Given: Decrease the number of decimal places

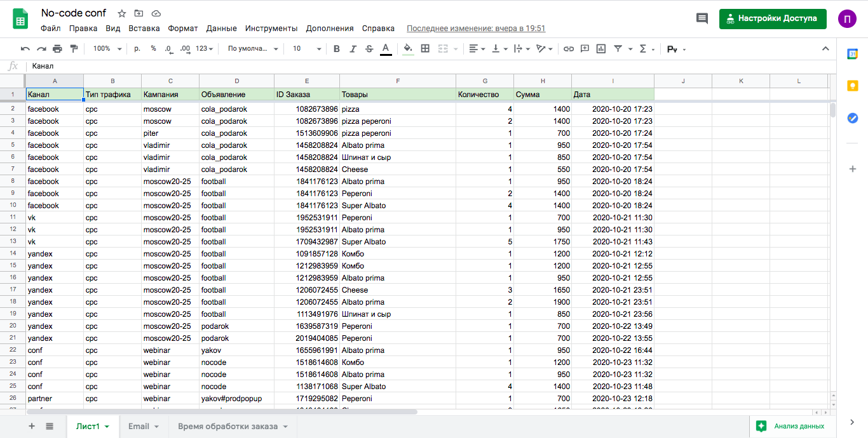Looking at the screenshot, I should 168,49.
